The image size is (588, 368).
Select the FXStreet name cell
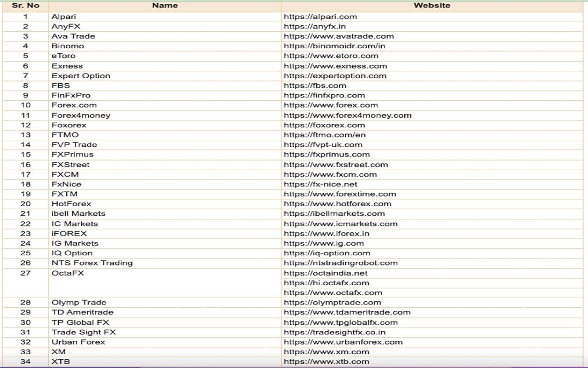70,165
